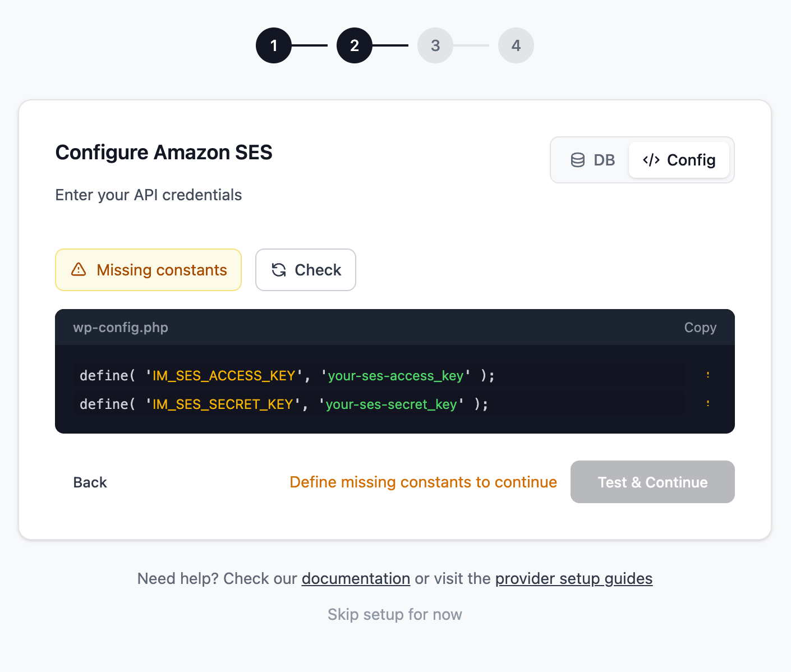Viewport: 791px width, 672px height.
Task: Click the warning triangle in Missing constants badge
Action: pyautogui.click(x=78, y=270)
